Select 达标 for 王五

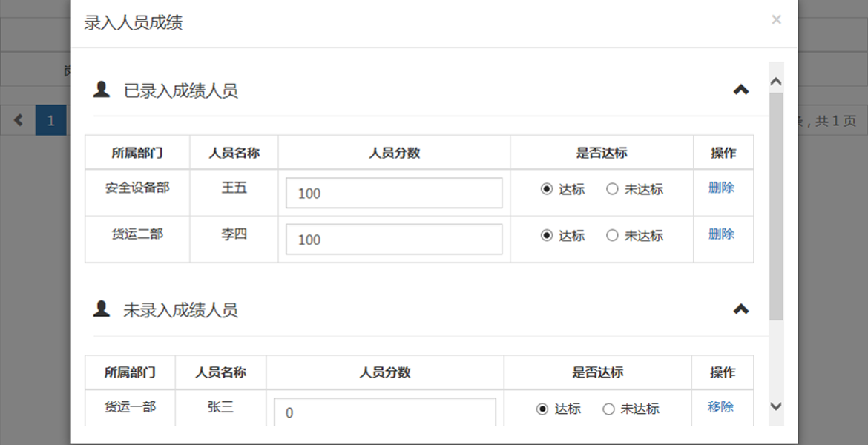click(546, 189)
